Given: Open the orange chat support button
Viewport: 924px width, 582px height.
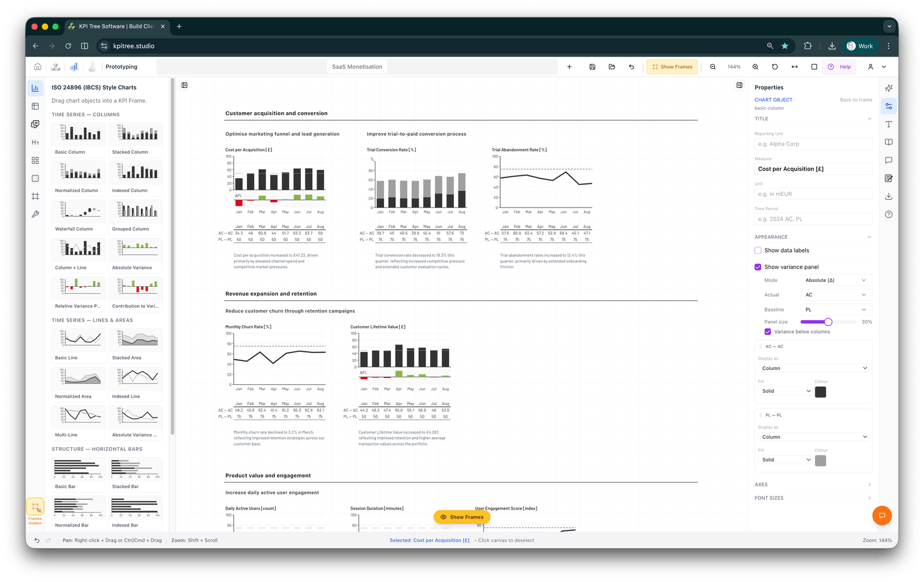Looking at the screenshot, I should point(882,516).
